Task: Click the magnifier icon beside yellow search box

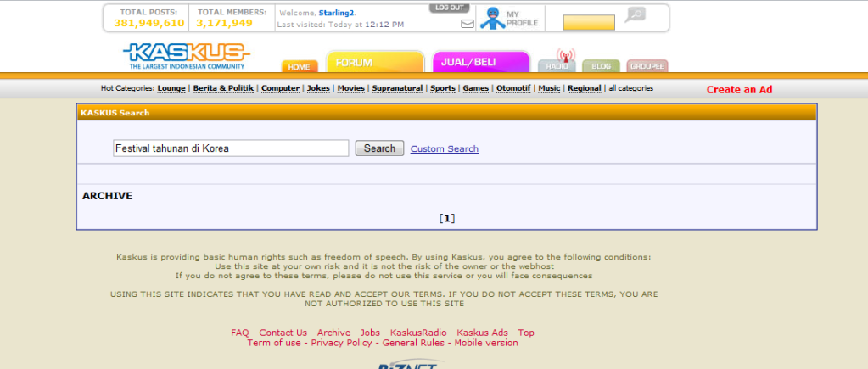Action: point(636,14)
